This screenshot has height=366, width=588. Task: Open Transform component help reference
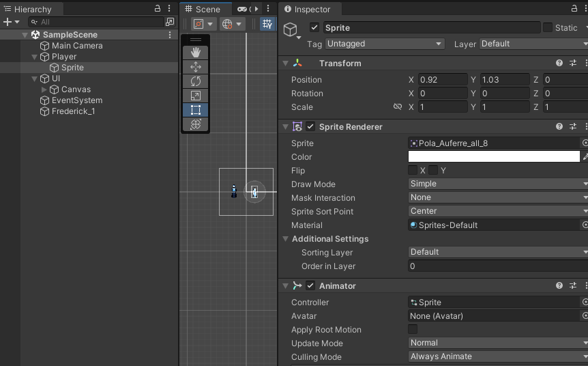point(559,64)
